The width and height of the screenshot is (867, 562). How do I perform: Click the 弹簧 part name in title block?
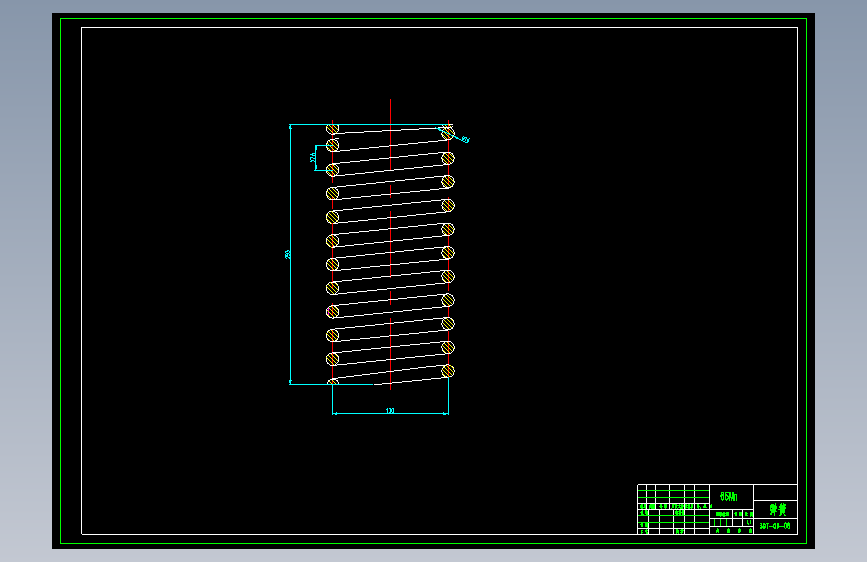point(777,509)
